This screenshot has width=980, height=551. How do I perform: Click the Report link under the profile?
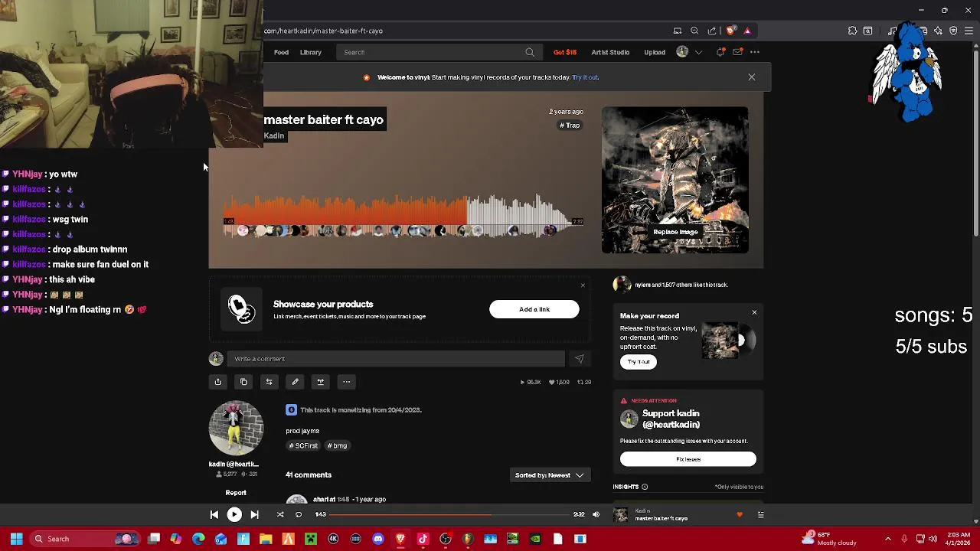[x=236, y=493]
